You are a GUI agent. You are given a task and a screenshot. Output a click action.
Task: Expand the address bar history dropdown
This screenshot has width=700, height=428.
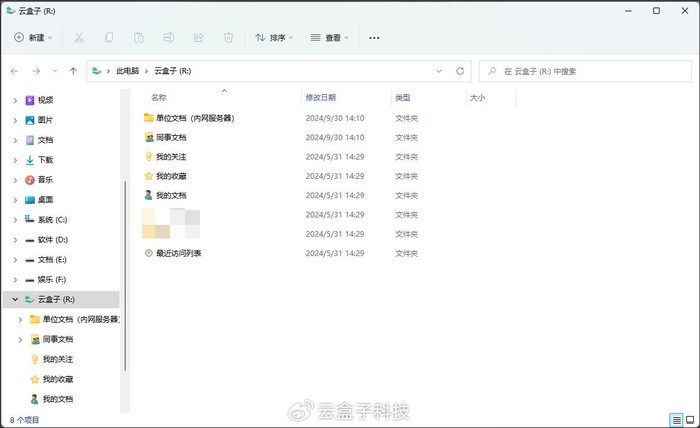pos(439,71)
